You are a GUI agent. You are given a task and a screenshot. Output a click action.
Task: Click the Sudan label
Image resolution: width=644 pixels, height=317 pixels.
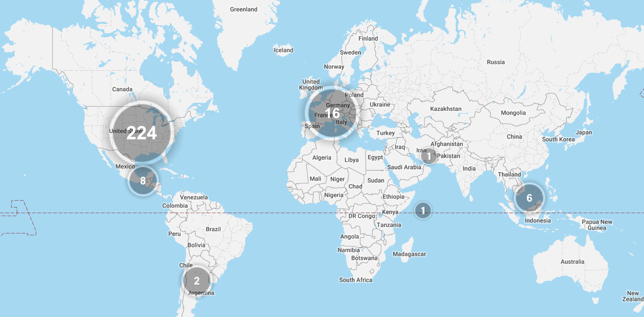(x=376, y=181)
